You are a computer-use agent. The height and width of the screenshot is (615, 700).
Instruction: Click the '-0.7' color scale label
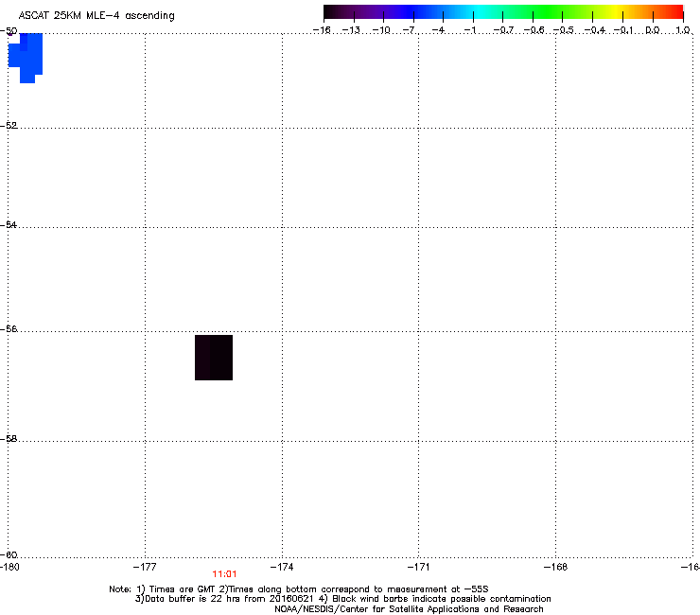click(x=503, y=30)
